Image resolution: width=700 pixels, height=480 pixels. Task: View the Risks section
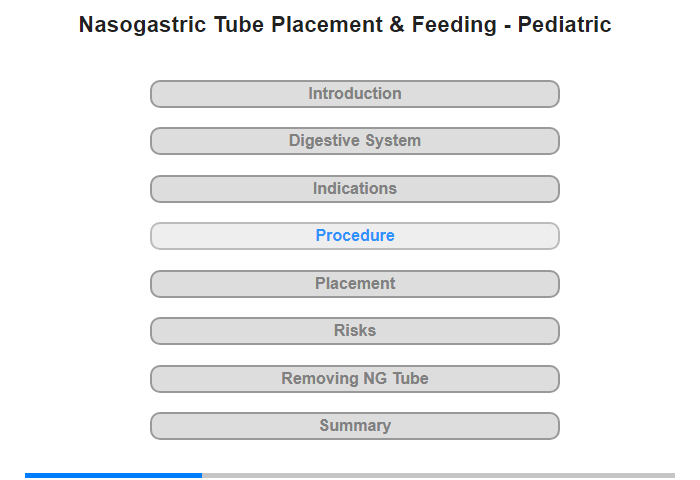pyautogui.click(x=354, y=331)
